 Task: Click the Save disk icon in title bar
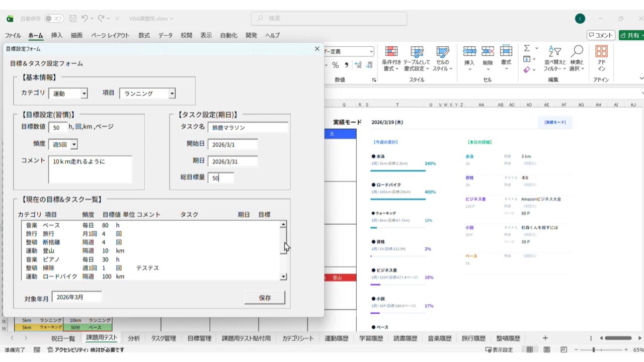pyautogui.click(x=73, y=19)
